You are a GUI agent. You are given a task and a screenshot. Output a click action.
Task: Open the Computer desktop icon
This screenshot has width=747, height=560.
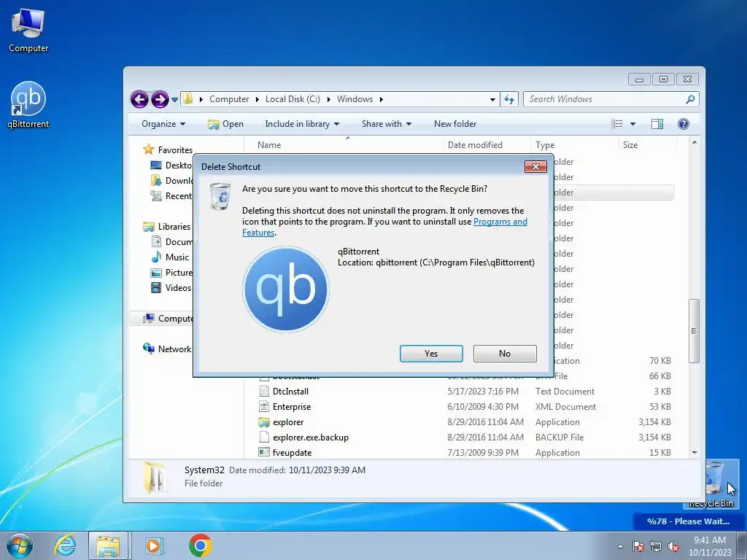28,31
